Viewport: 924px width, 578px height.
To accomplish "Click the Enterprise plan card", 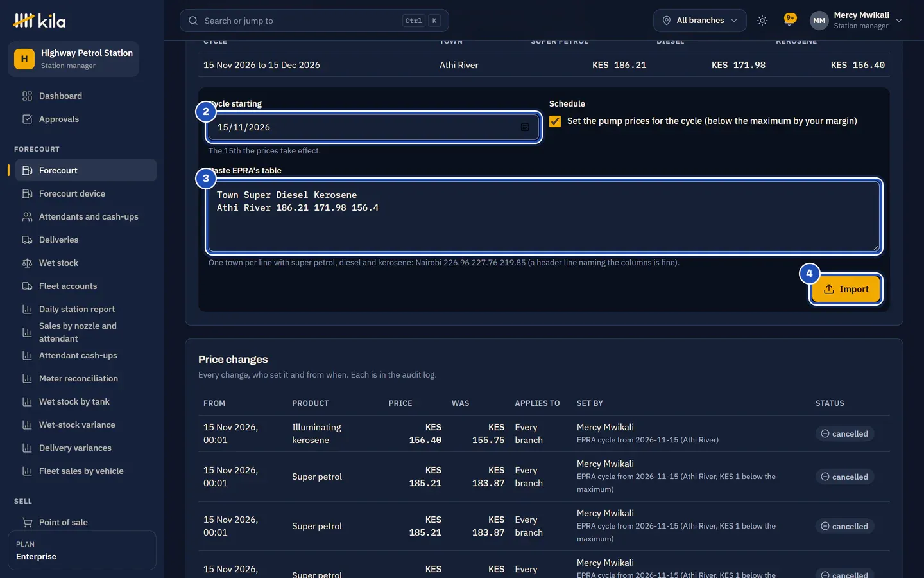I will point(82,550).
